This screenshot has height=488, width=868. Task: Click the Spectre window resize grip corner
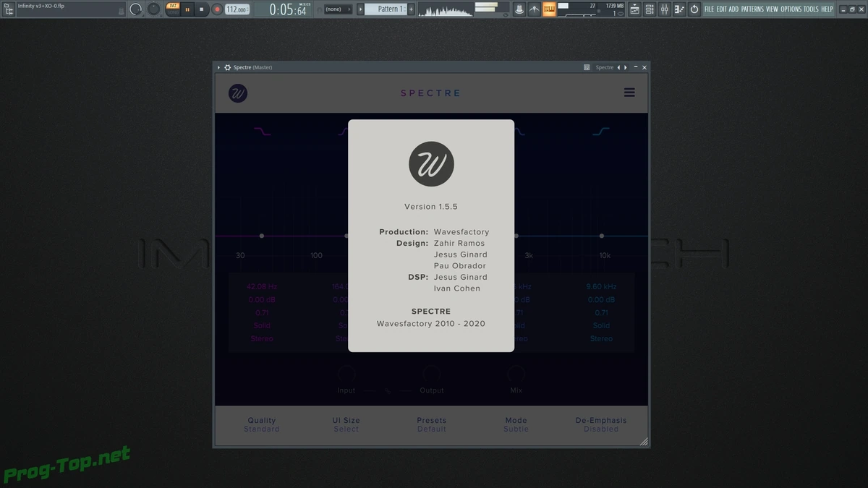pyautogui.click(x=643, y=441)
